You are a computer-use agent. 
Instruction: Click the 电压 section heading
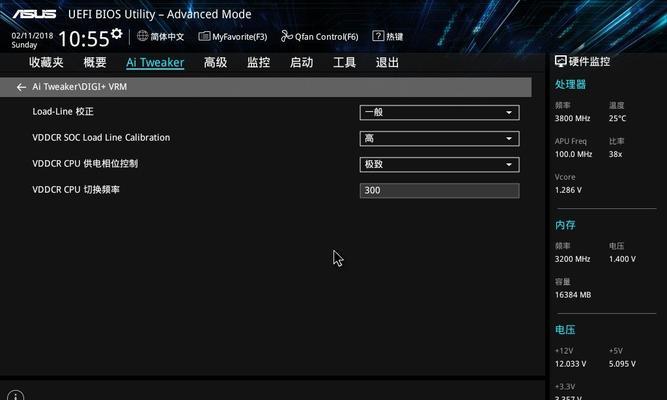click(x=565, y=330)
